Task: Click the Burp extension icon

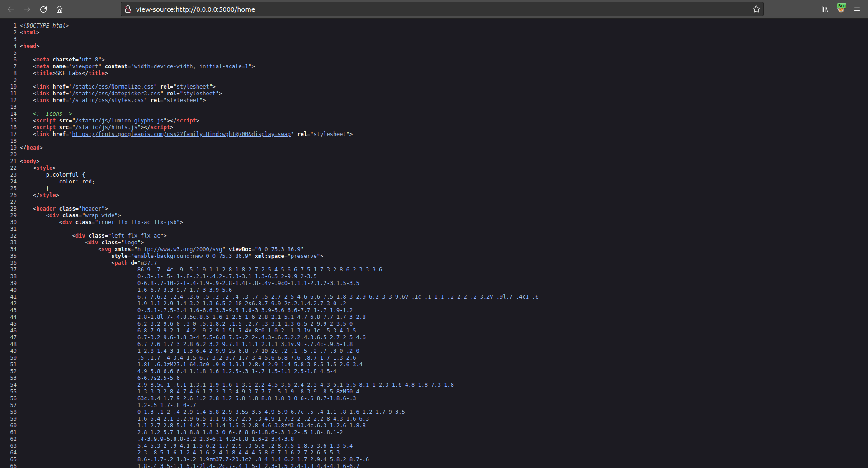Action: (x=841, y=9)
